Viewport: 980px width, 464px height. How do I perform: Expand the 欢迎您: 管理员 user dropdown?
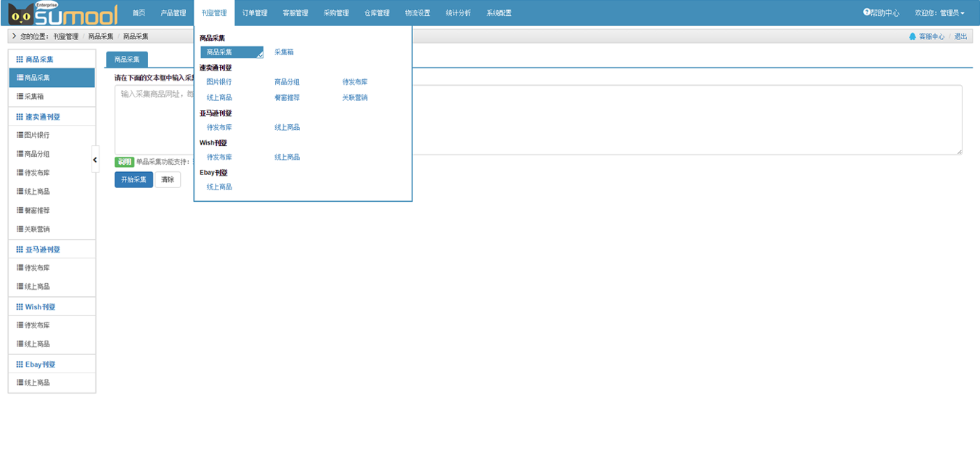click(940, 13)
